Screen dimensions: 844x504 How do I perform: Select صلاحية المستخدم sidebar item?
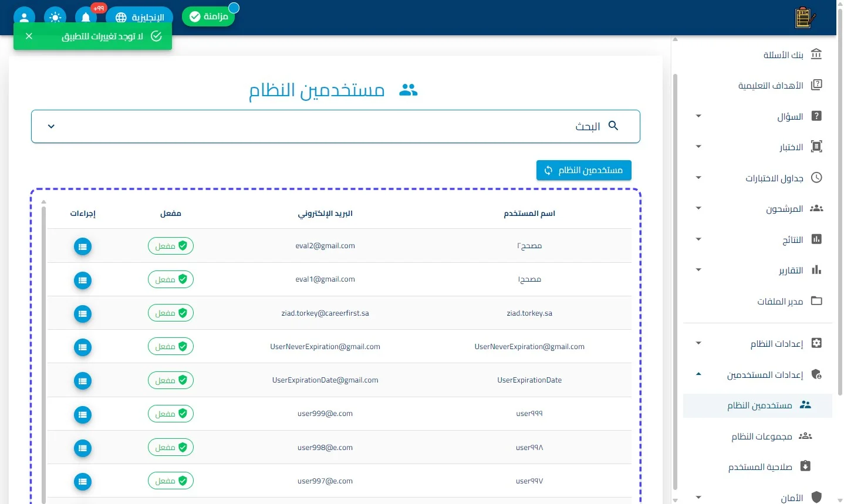[758, 467]
